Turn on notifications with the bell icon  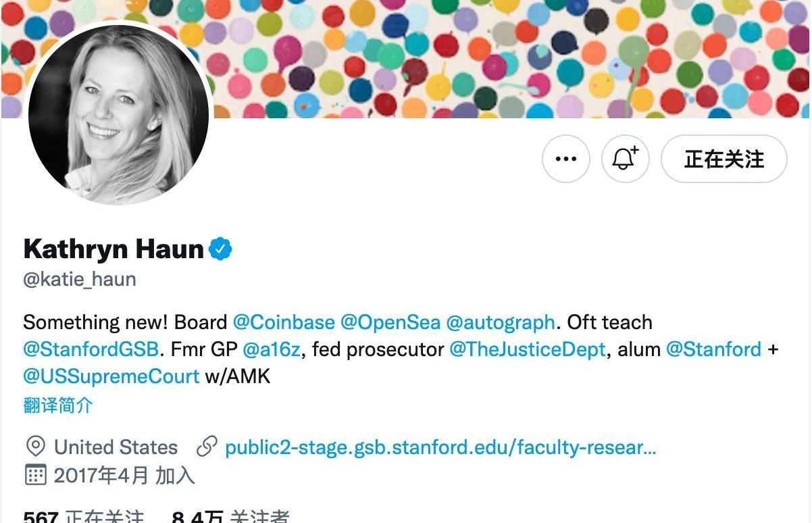(x=625, y=159)
